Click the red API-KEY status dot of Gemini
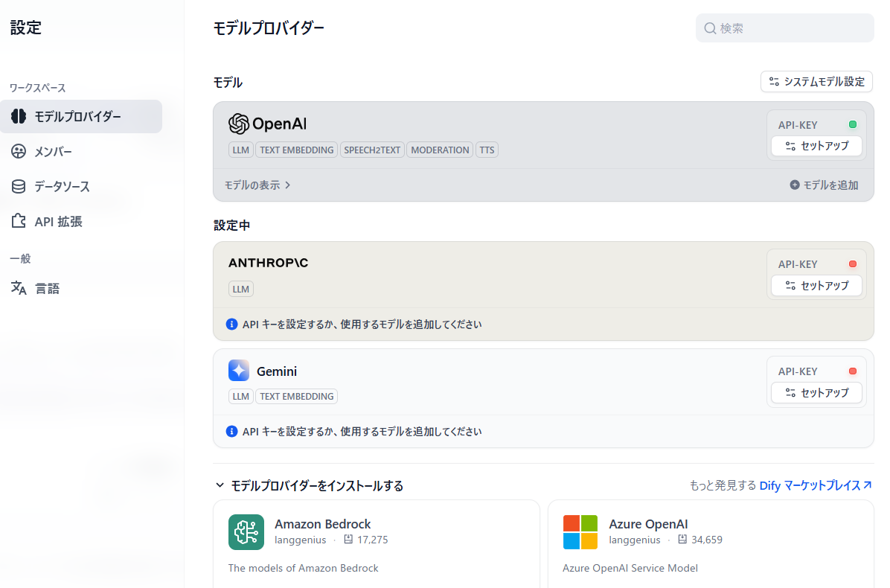This screenshot has width=890, height=588. 853,371
